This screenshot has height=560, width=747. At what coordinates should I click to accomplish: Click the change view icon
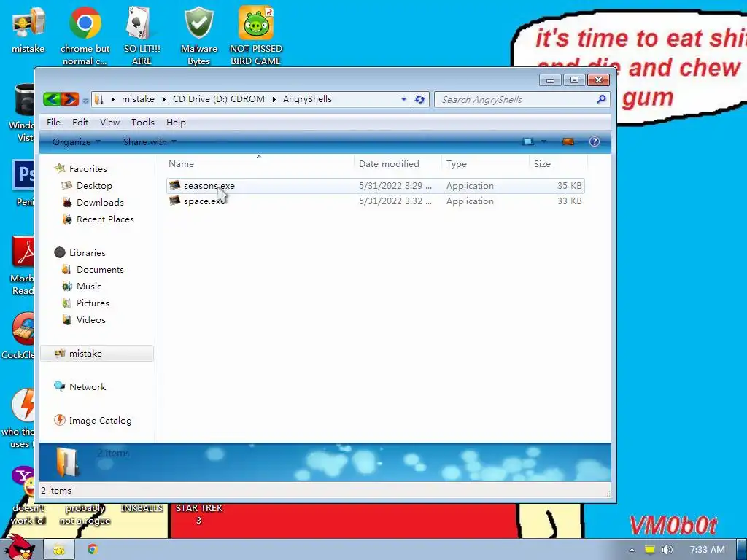tap(528, 141)
